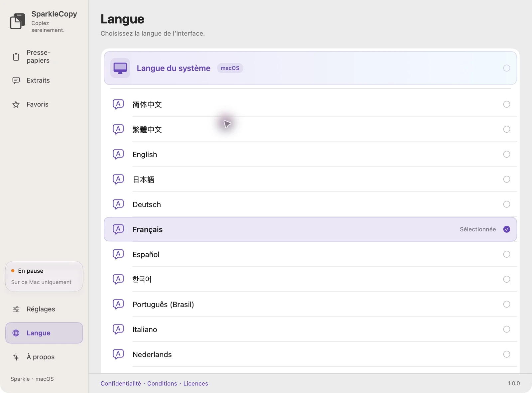Select the Nederlands radio button

point(506,354)
